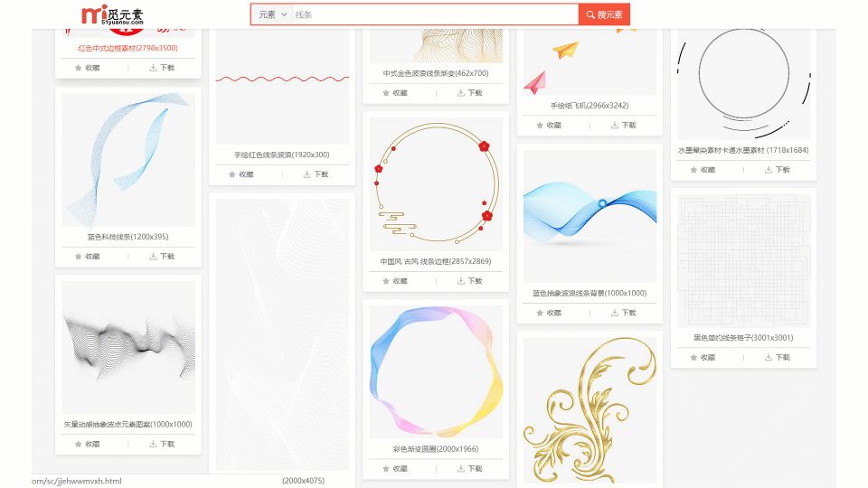Click the search input field containing 线条
The height and width of the screenshot is (488, 868).
pos(435,15)
